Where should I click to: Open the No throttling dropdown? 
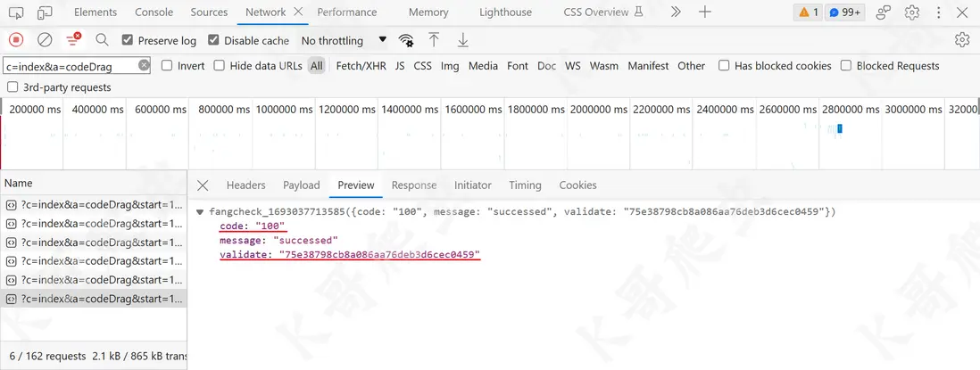click(x=344, y=40)
